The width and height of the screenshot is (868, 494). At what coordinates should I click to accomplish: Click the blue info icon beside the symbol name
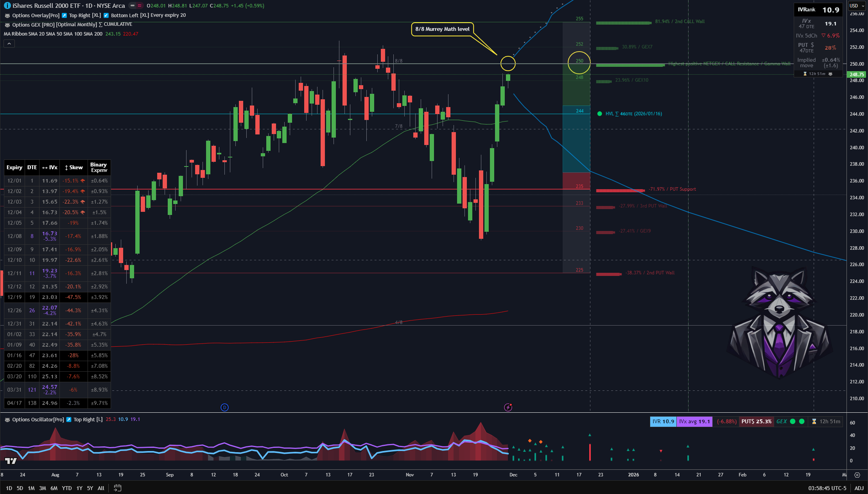[x=7, y=5]
